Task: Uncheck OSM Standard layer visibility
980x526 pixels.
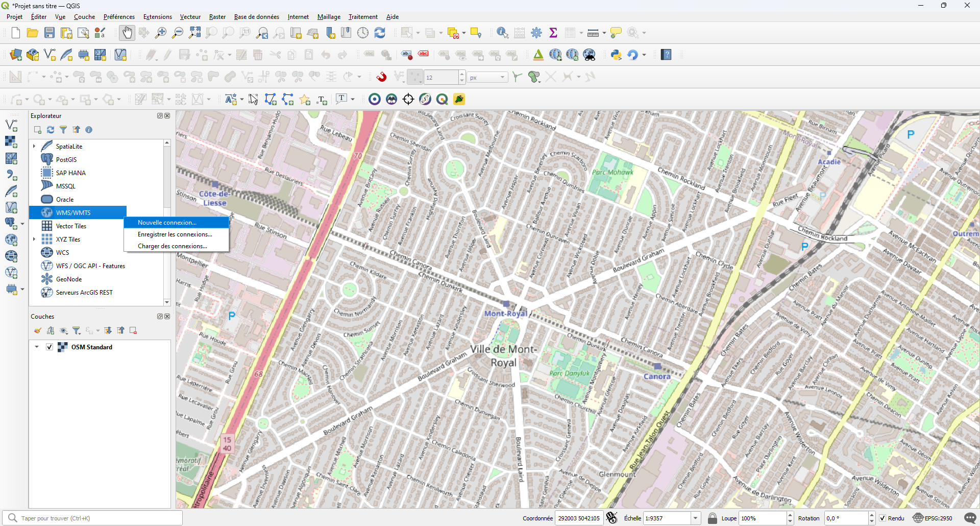Action: pyautogui.click(x=50, y=347)
